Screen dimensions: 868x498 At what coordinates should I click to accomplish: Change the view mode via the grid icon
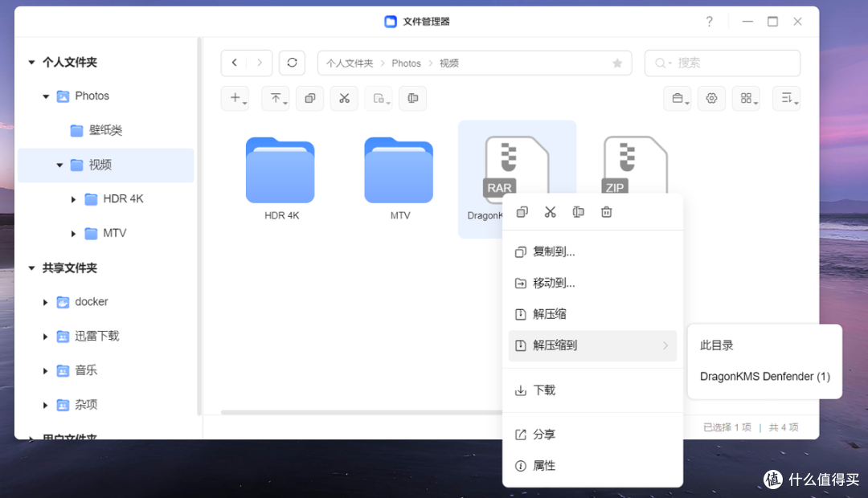point(746,98)
